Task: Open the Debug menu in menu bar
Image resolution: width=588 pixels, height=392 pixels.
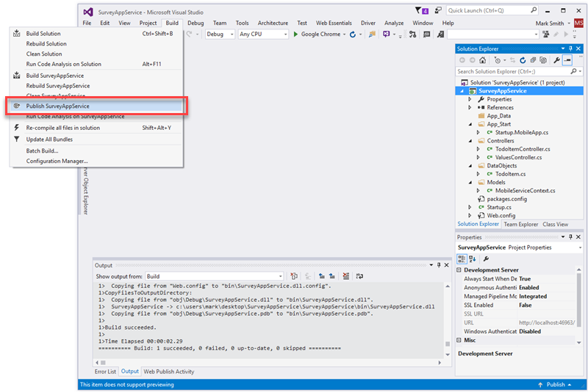Action: click(x=196, y=23)
